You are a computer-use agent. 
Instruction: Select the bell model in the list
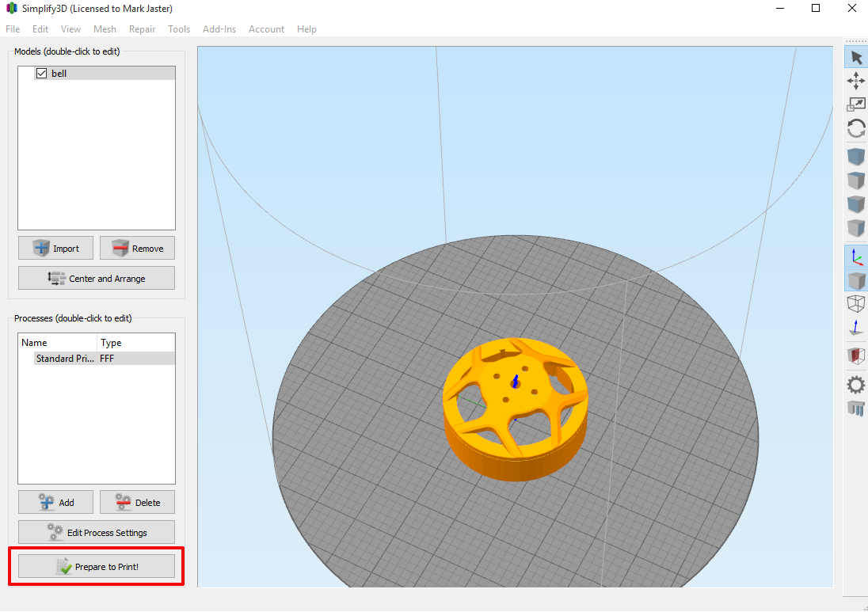pos(105,73)
